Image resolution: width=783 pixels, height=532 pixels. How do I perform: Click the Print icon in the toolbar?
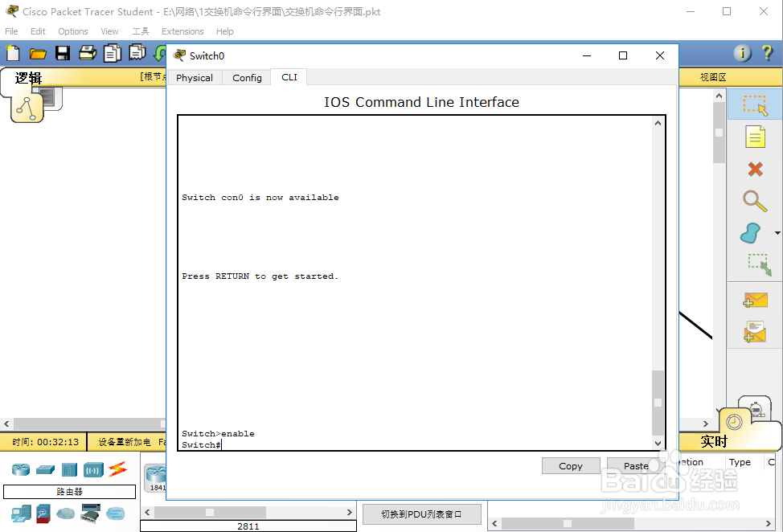[x=88, y=52]
